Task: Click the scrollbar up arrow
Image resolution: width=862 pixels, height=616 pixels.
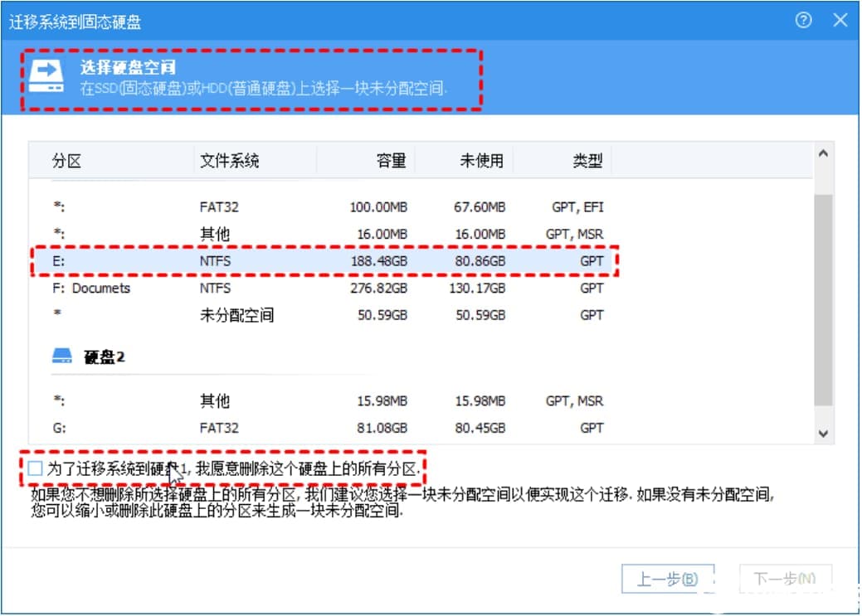Action: point(823,152)
